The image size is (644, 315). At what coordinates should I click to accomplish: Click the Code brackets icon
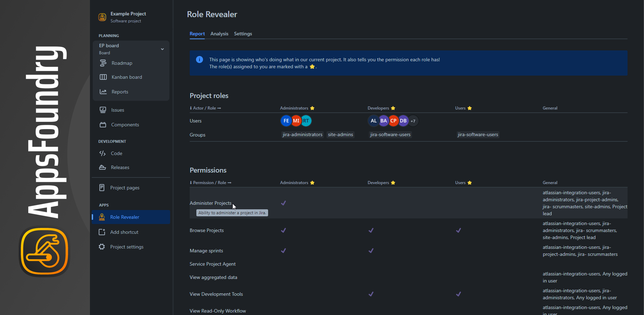pos(103,153)
